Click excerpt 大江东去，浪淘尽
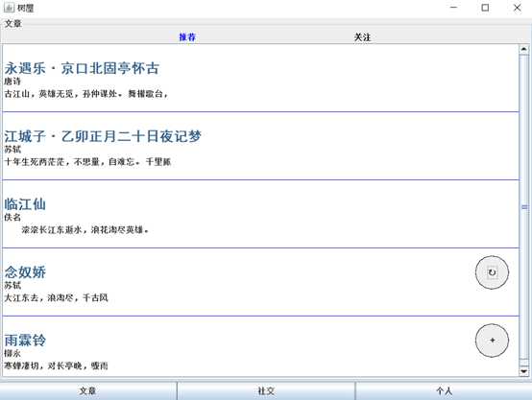Screen dimensions: 532x400 (56, 298)
